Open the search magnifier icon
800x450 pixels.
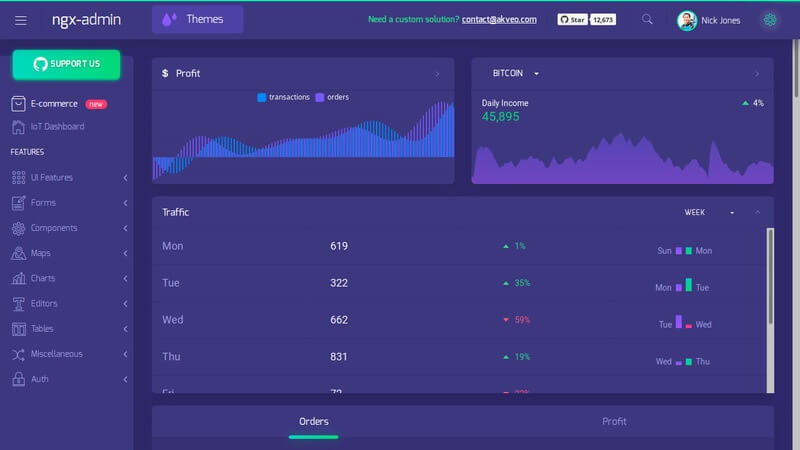click(648, 19)
